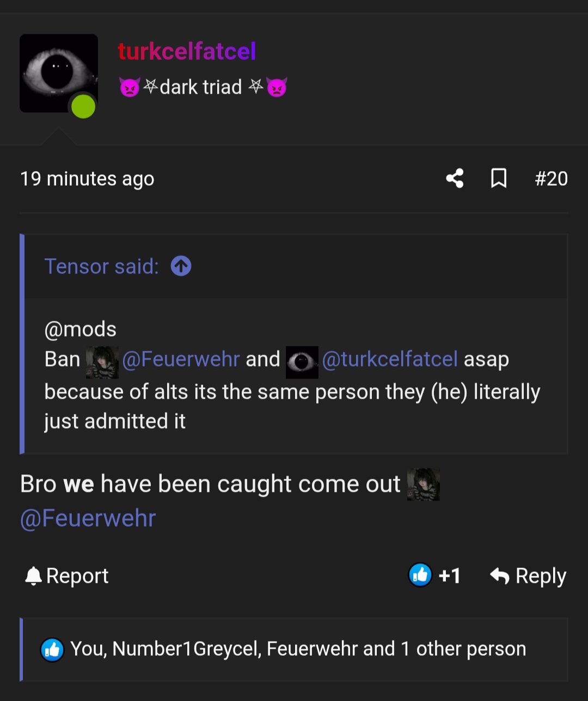Open the @Feuerwehr mention below the quote
This screenshot has height=701, width=588.
(88, 519)
